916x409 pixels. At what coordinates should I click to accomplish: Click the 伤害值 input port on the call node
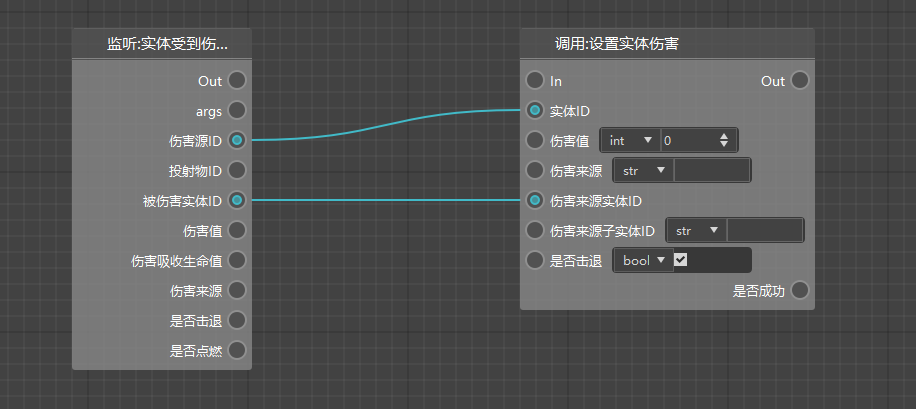click(x=535, y=140)
